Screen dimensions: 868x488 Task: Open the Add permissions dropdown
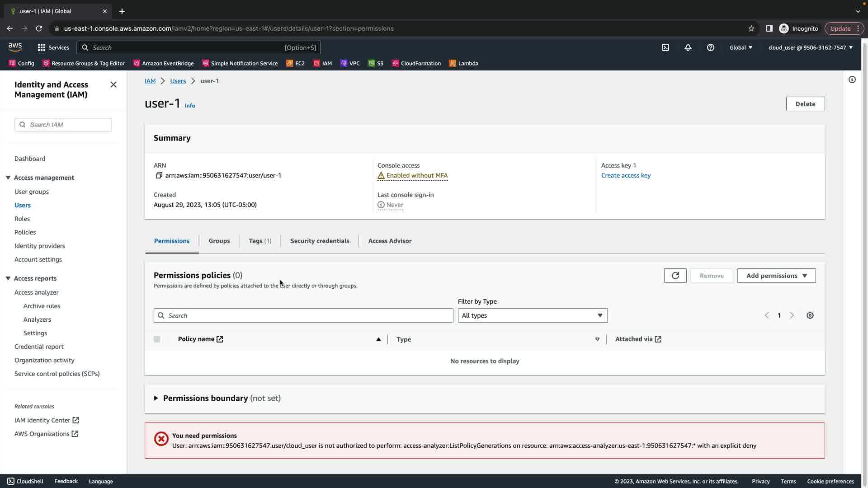pyautogui.click(x=776, y=276)
